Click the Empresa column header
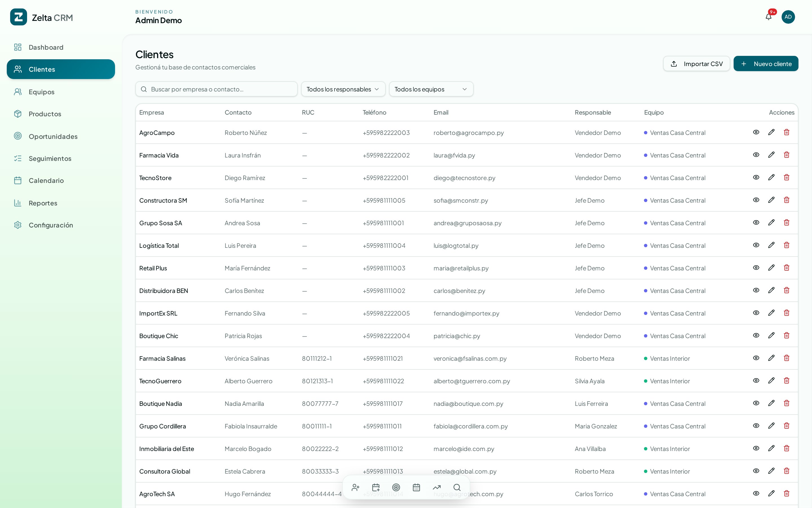Image resolution: width=812 pixels, height=508 pixels. click(x=152, y=112)
